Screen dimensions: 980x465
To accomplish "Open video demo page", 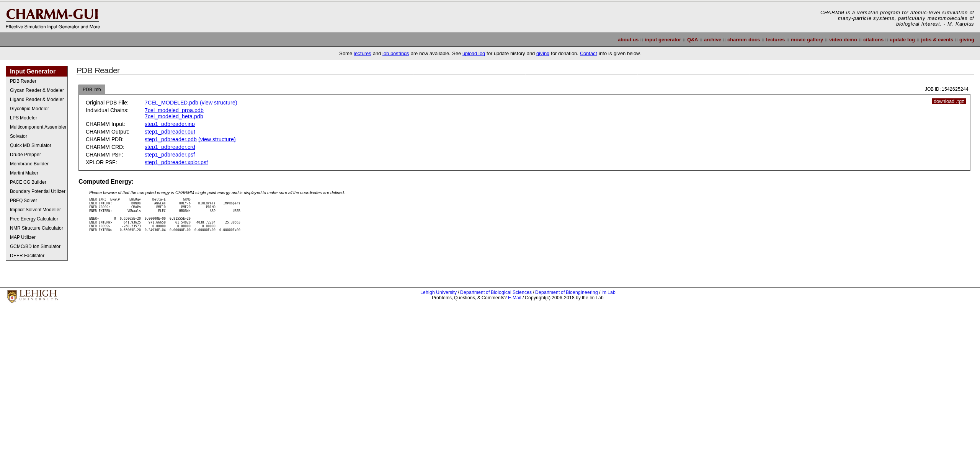I will (843, 40).
